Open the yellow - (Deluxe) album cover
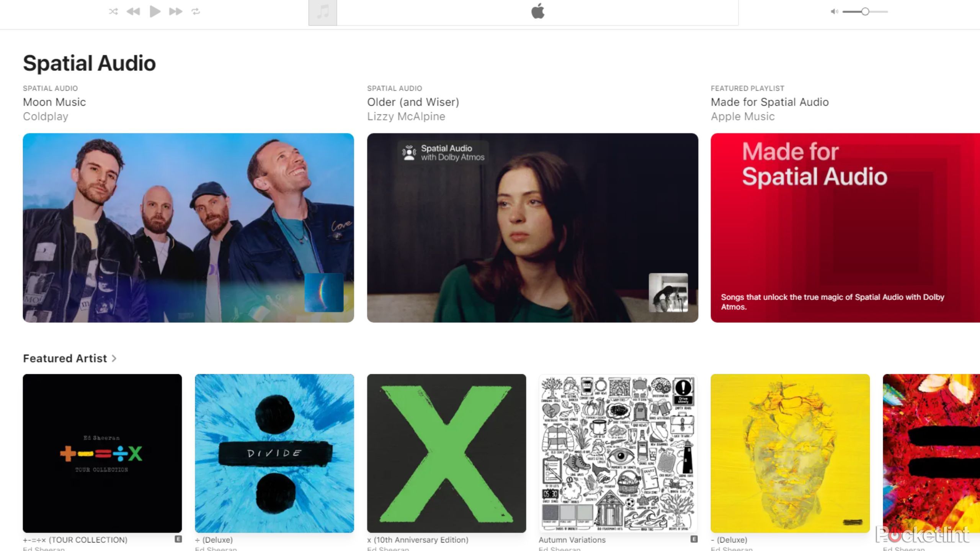 click(x=790, y=453)
